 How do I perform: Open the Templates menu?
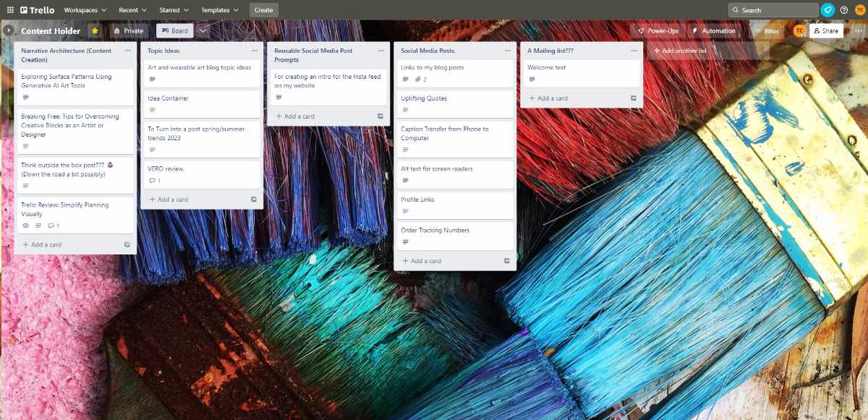[218, 9]
